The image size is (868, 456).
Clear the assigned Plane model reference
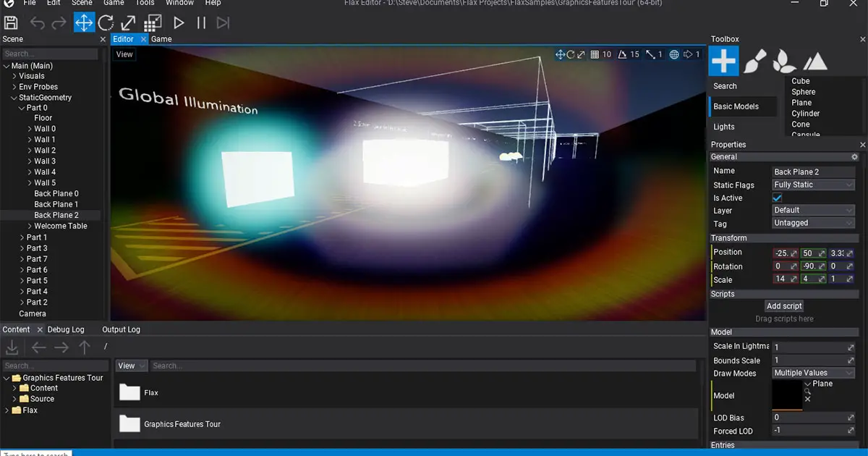(x=807, y=399)
